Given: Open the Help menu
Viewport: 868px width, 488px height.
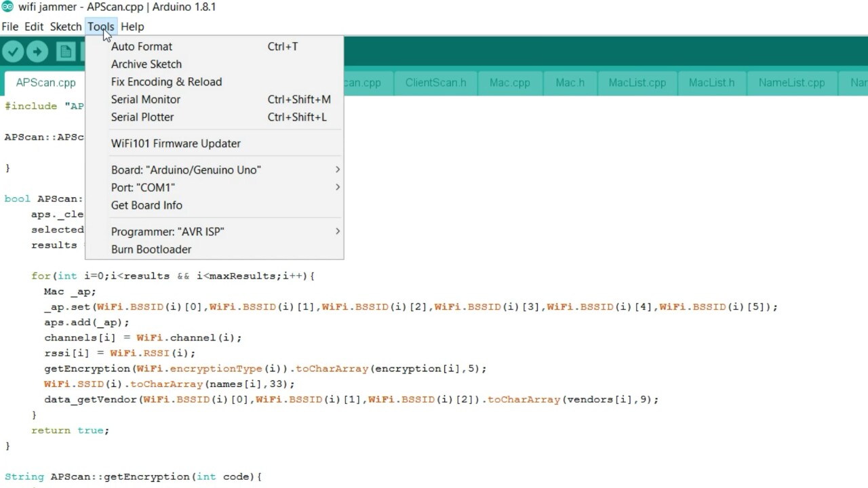Looking at the screenshot, I should click(132, 26).
